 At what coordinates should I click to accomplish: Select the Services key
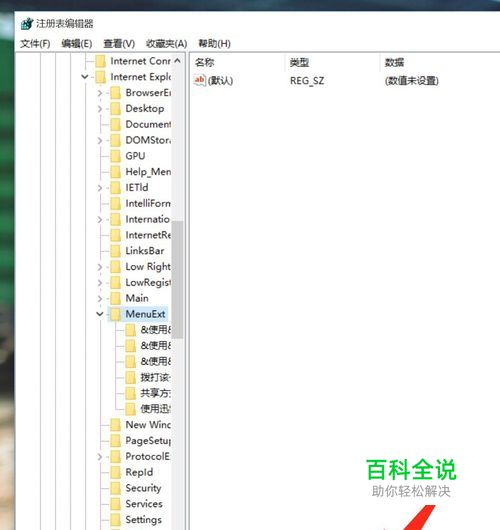pyautogui.click(x=144, y=504)
